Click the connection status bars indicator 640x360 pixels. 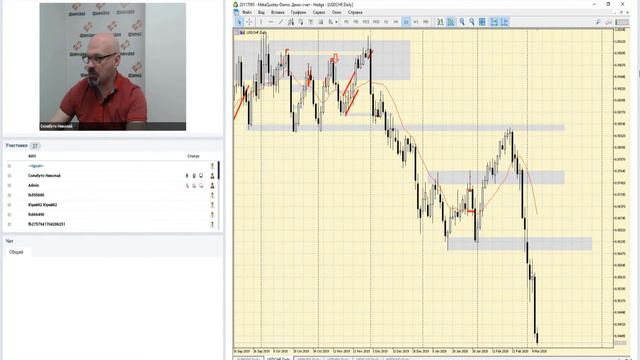622,22
